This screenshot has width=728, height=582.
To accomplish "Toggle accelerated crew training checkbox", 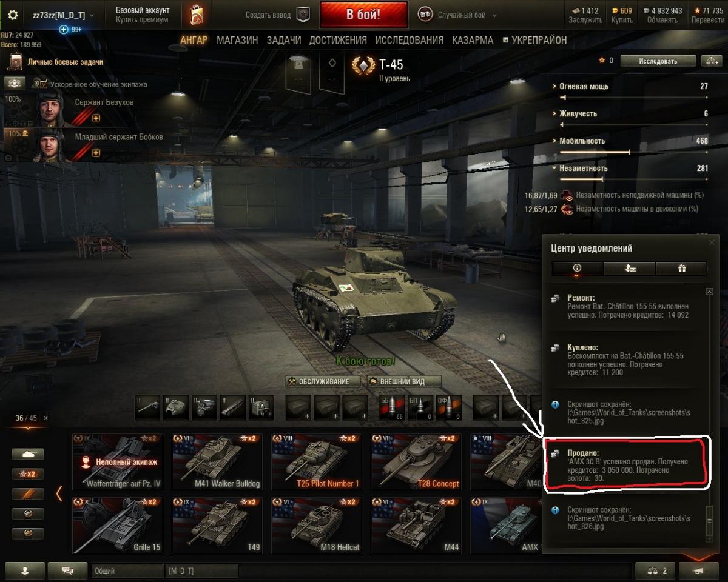I will [44, 84].
